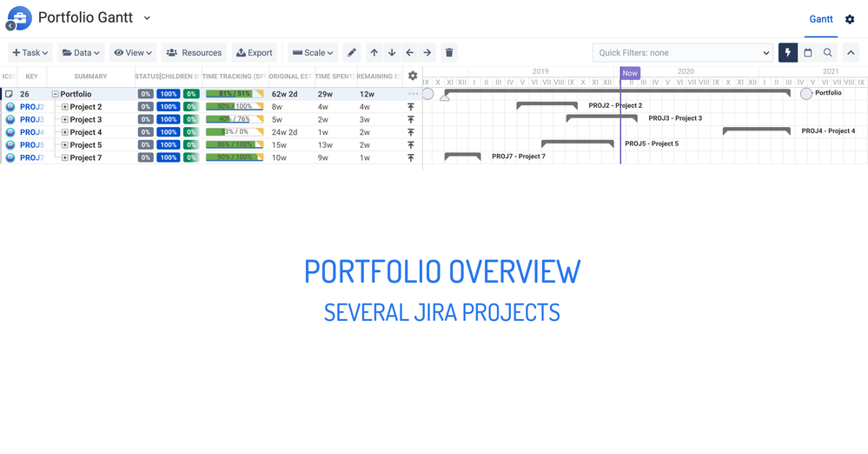Open the Quick Filters dropdown
Image resolution: width=868 pixels, height=454 pixels.
click(683, 53)
